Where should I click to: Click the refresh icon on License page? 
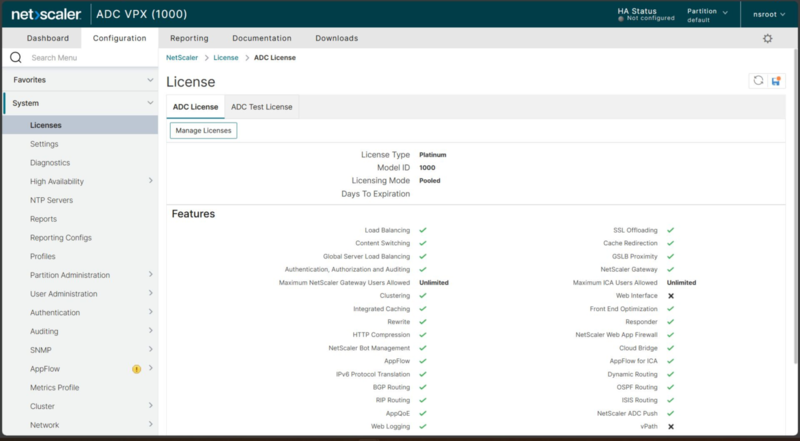click(758, 81)
